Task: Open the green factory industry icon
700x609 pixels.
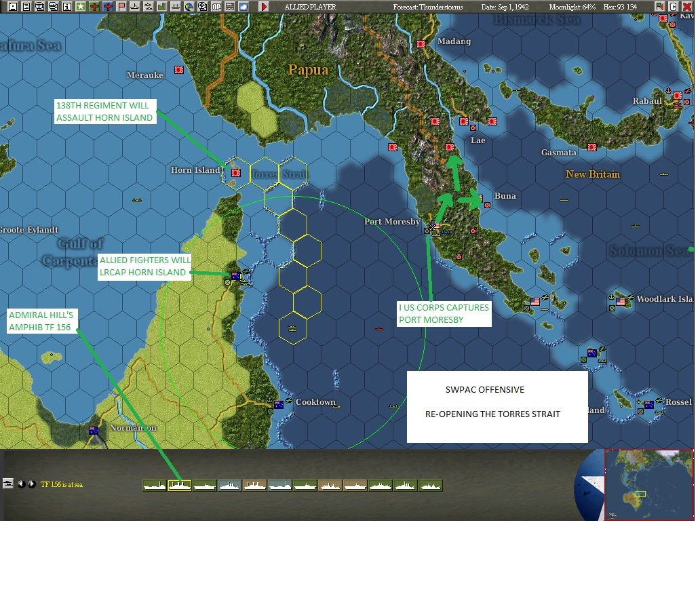Action: 162,6
